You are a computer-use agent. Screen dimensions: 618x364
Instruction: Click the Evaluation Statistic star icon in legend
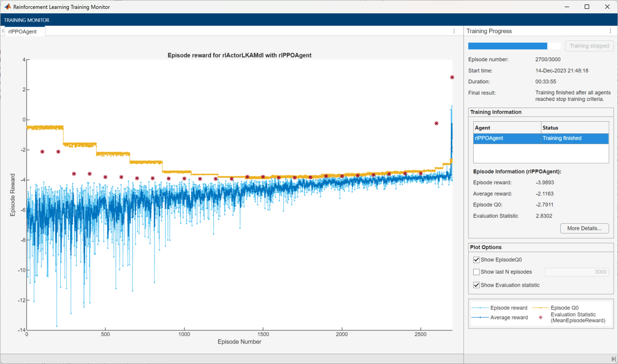tap(540, 317)
